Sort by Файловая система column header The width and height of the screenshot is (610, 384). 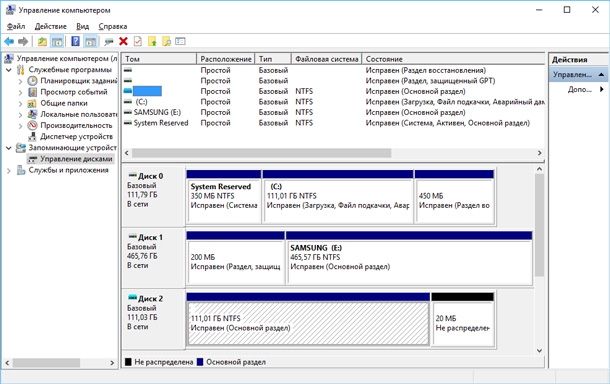coord(326,59)
